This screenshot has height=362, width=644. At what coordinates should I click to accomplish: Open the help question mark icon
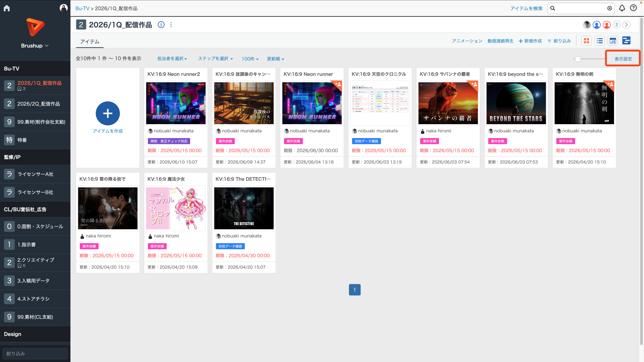click(x=633, y=8)
